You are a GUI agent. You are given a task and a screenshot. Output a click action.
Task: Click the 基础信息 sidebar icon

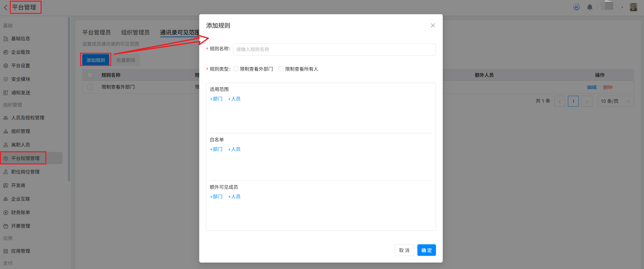(x=6, y=39)
